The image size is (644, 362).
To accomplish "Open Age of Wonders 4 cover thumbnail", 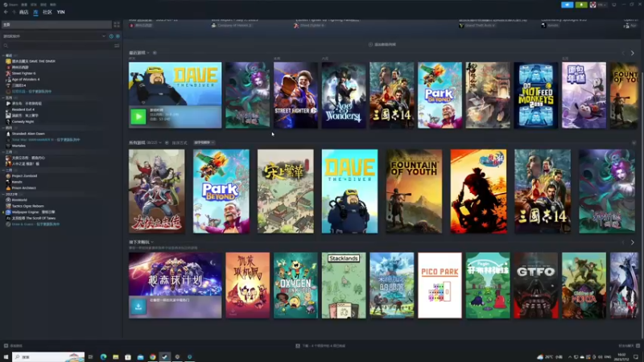I will (x=344, y=95).
